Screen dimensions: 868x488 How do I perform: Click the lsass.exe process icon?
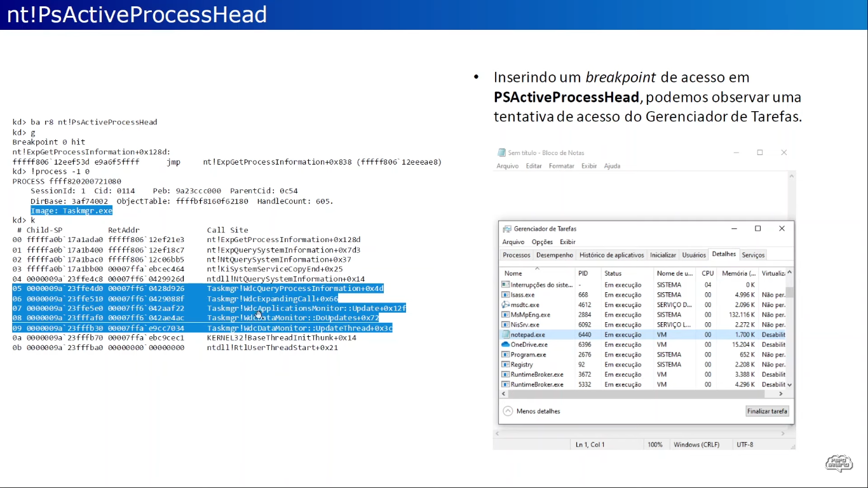coord(506,295)
